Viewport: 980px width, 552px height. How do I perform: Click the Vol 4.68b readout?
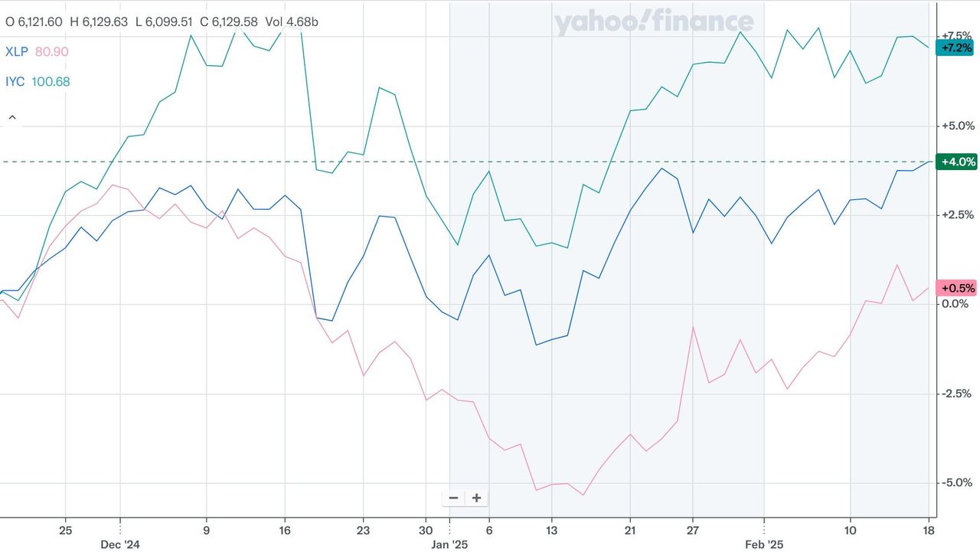pos(292,21)
